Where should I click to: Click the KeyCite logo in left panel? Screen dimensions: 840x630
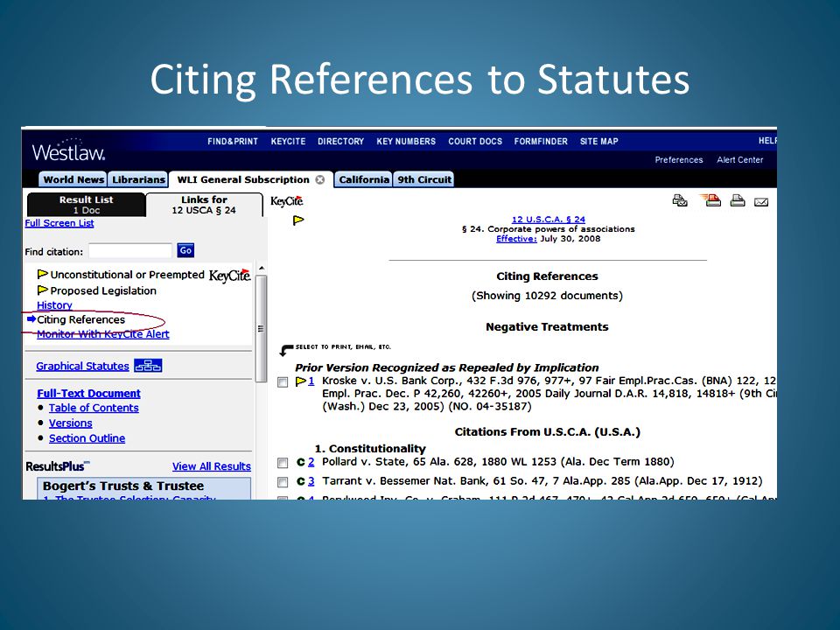point(229,276)
